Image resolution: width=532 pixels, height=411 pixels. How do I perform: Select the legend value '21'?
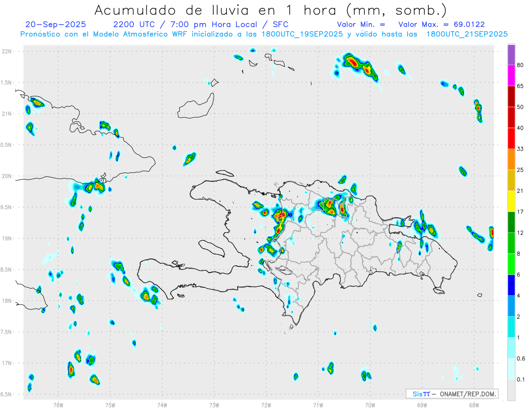(x=520, y=191)
